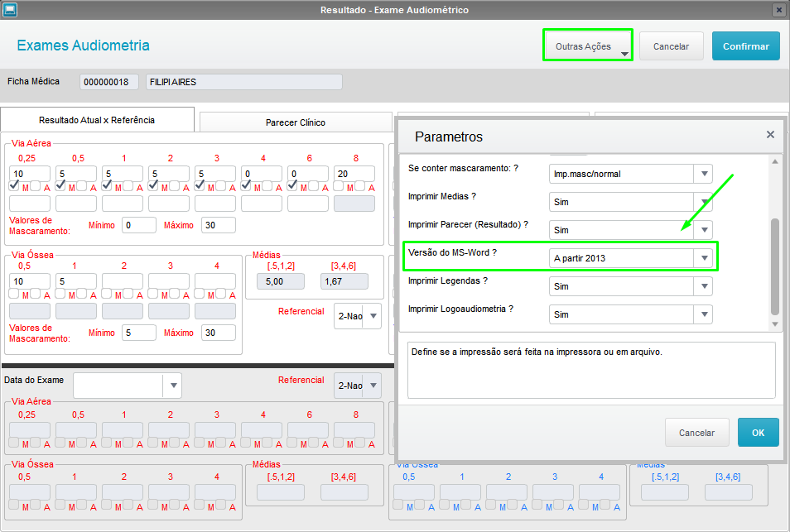Open the upper Referencial 2-Nao dropdown
This screenshot has width=790, height=532.
point(373,316)
